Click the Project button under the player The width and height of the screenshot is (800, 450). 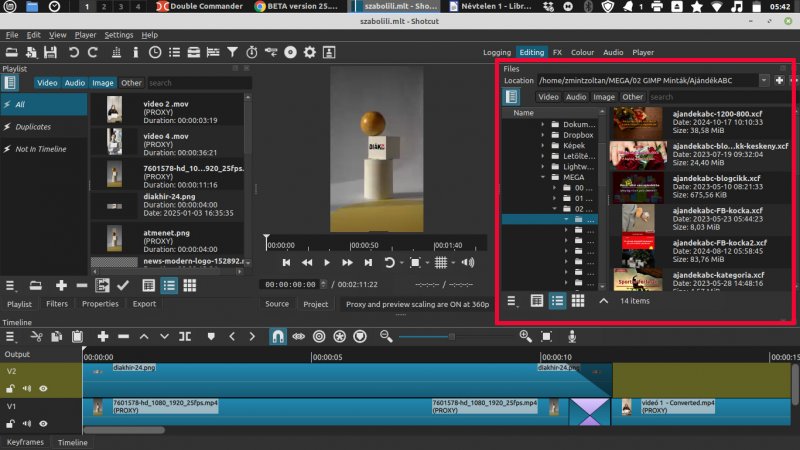click(x=315, y=304)
